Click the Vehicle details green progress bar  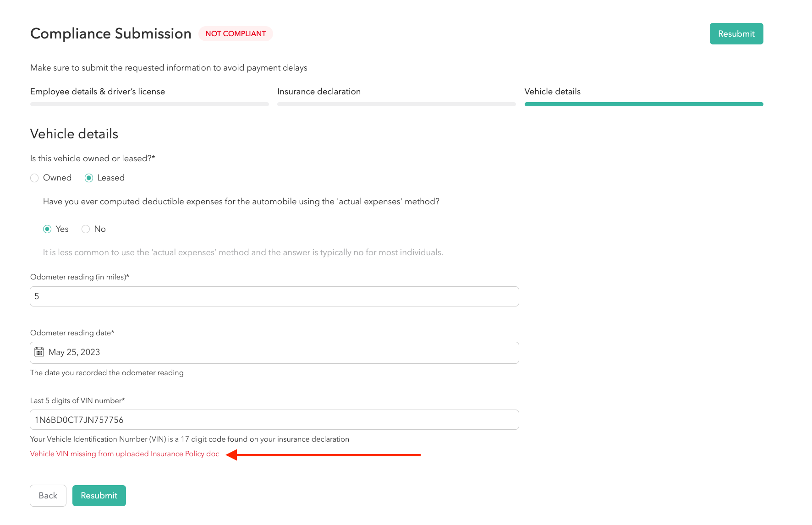(x=643, y=104)
